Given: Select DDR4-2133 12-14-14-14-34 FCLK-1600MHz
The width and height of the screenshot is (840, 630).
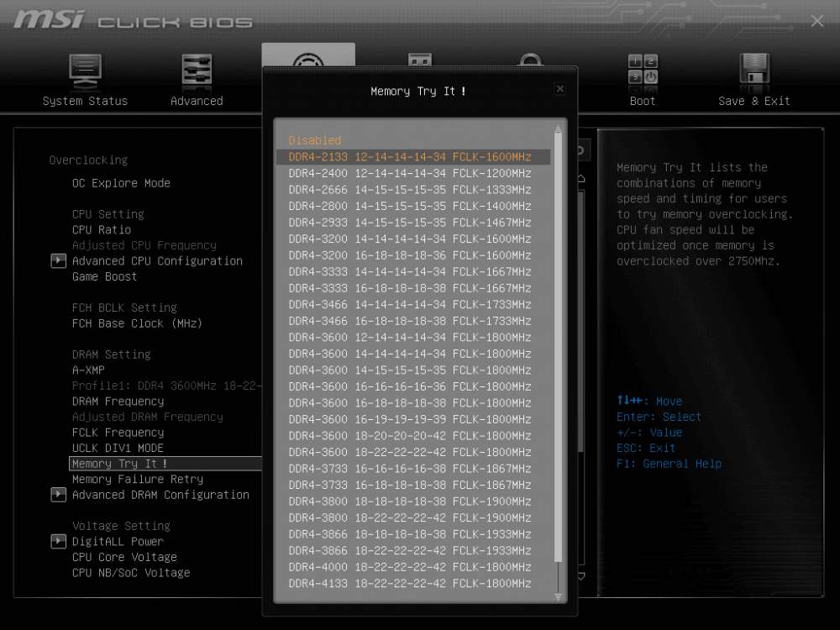Looking at the screenshot, I should pos(413,157).
